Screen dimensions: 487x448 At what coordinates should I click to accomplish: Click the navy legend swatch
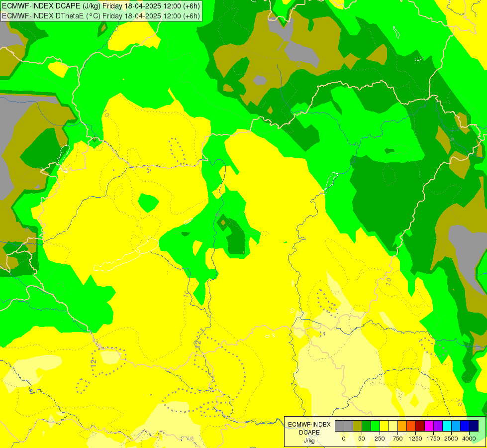pyautogui.click(x=474, y=426)
